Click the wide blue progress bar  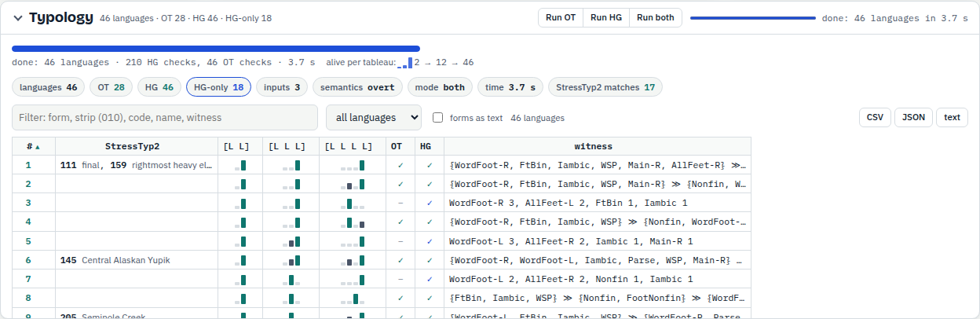pos(216,49)
